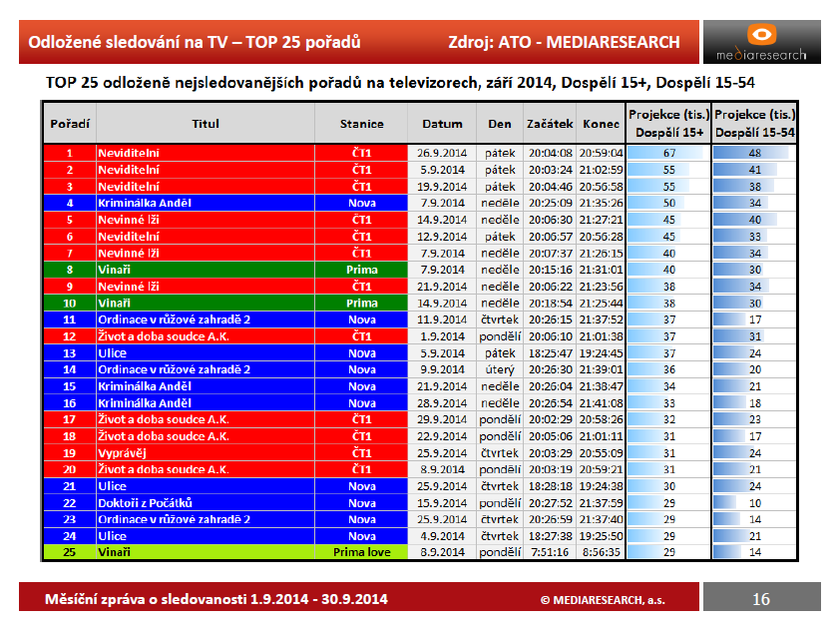The width and height of the screenshot is (840, 630).
Task: Click 'Neviditelní' title in rank 1 row
Action: point(129,153)
